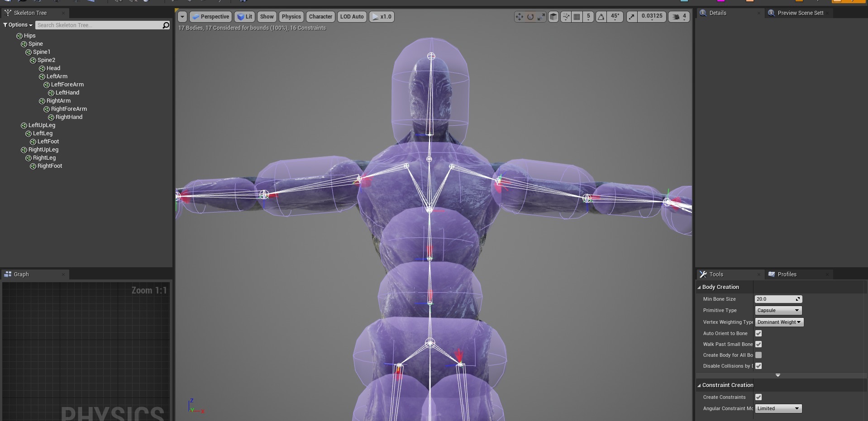Switch to the Tools tab
868x421 pixels.
tap(730, 274)
